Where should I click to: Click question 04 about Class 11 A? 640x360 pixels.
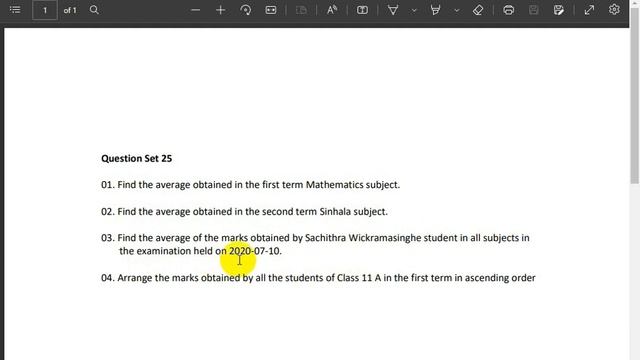(318, 278)
